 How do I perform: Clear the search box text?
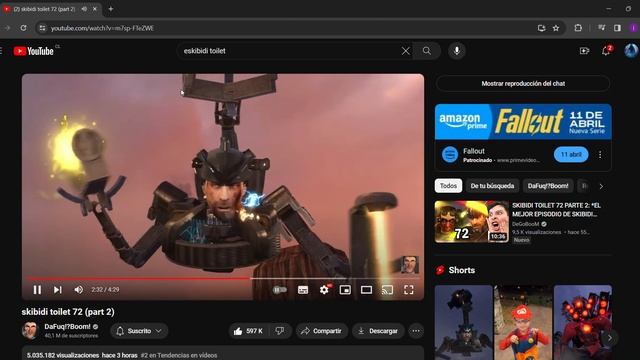[x=405, y=51]
